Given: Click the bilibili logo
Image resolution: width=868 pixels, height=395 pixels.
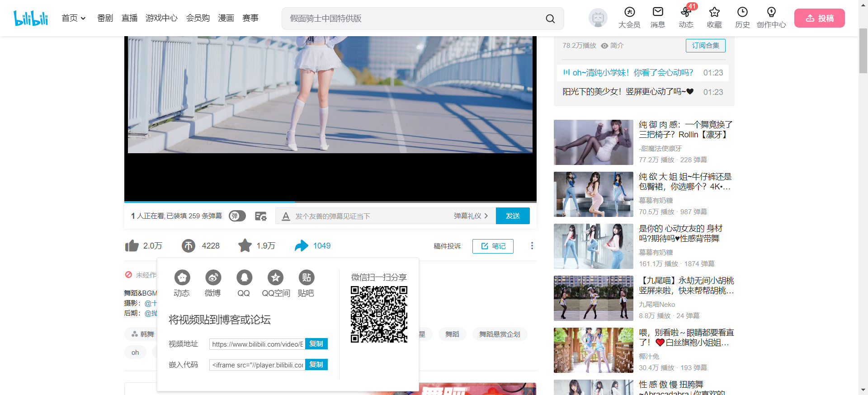Looking at the screenshot, I should pos(31,18).
